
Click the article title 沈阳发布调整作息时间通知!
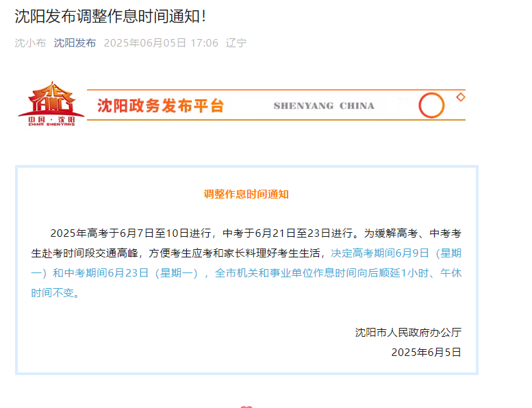(110, 16)
